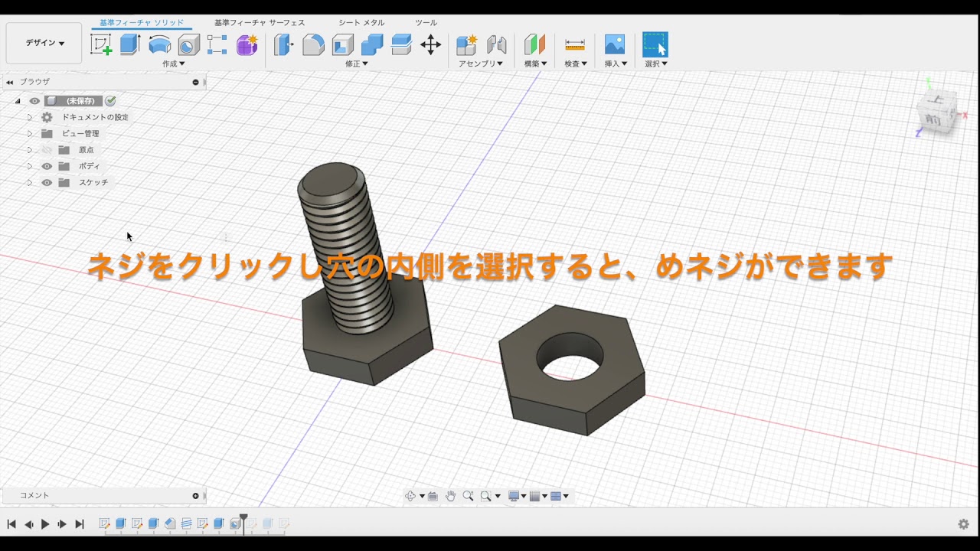Select the 基準フィーチャ ソリッド tab
This screenshot has height=551, width=980.
coord(142,23)
